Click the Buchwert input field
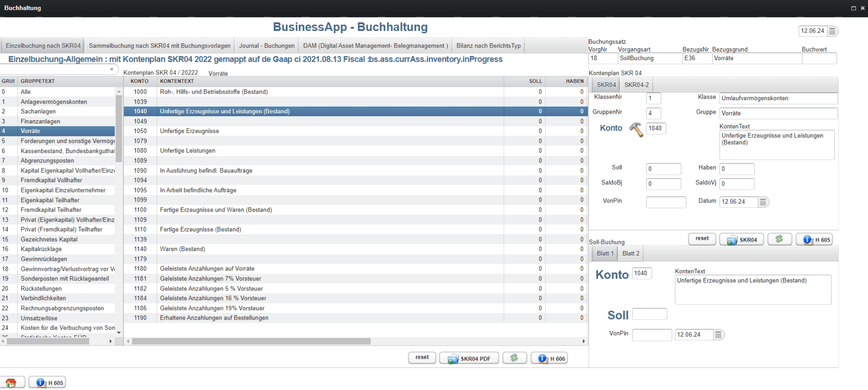The width and height of the screenshot is (868, 390). (x=820, y=59)
